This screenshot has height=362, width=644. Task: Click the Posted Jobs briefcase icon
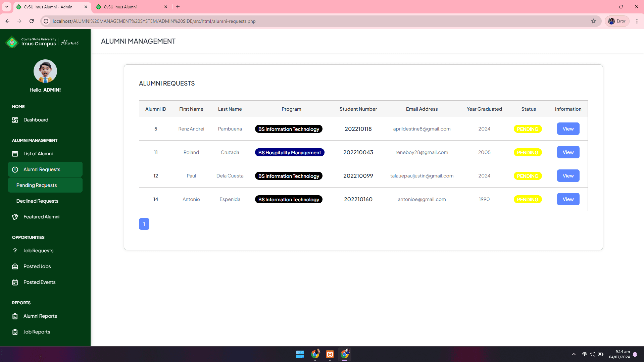click(x=15, y=266)
